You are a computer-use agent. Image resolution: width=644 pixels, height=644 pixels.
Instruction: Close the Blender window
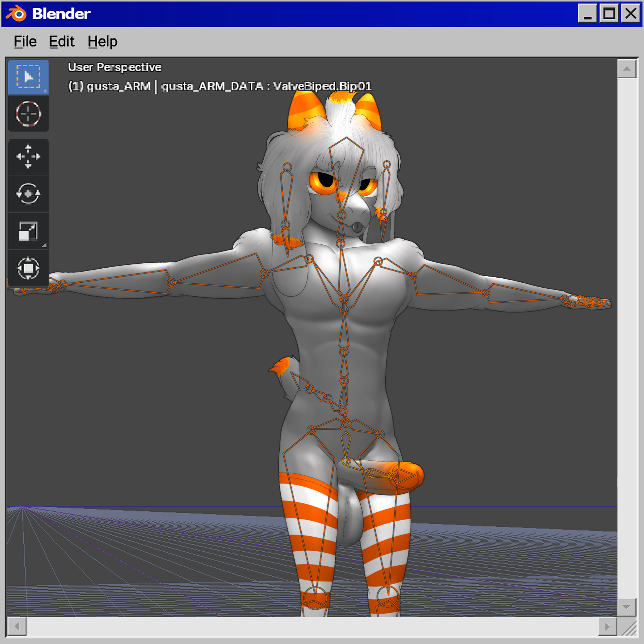click(630, 14)
